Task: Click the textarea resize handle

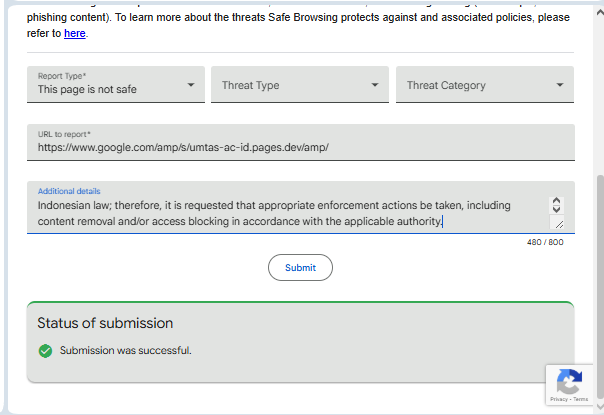Action: (x=558, y=225)
